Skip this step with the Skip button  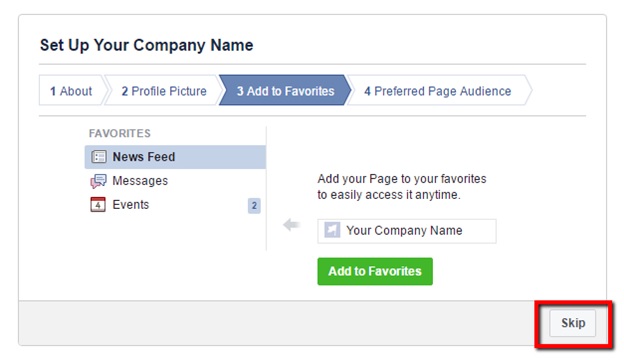pos(573,323)
